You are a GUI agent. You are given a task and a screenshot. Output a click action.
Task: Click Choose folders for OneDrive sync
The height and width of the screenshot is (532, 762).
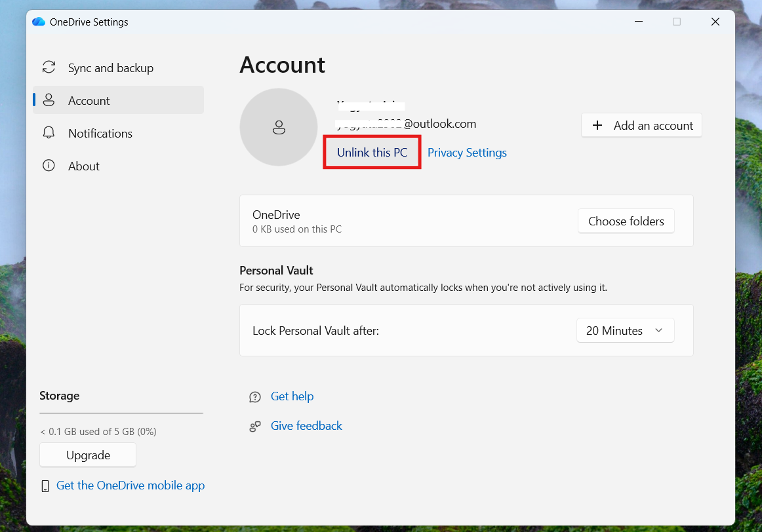click(x=626, y=221)
